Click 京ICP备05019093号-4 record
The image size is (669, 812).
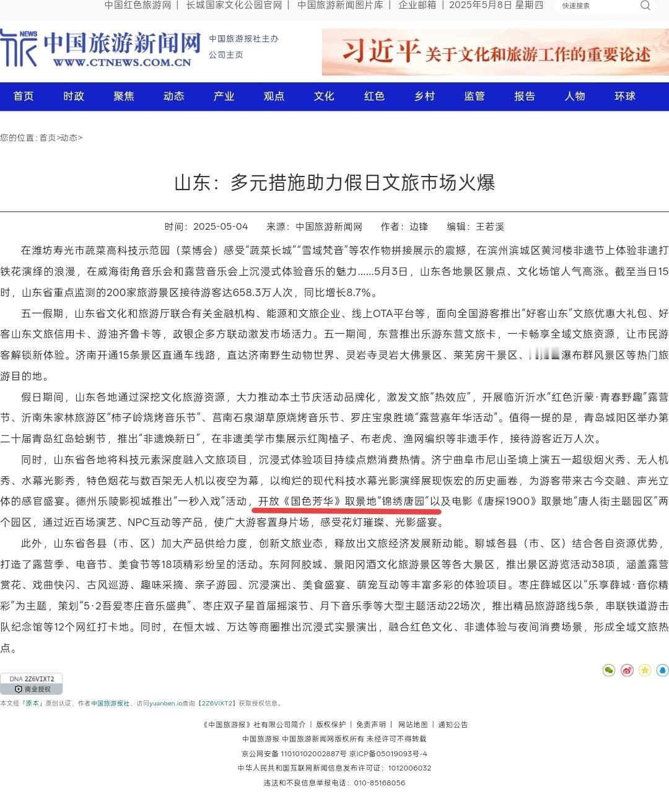[x=388, y=754]
